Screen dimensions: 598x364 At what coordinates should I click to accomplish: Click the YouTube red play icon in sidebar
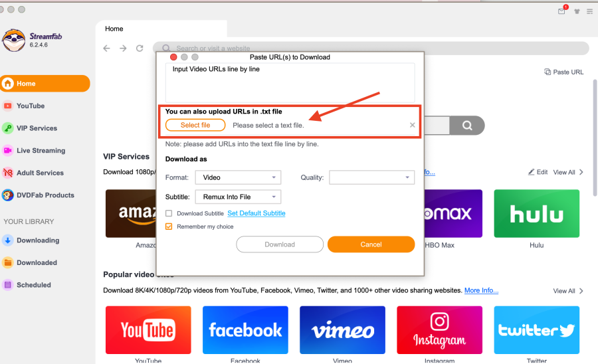[x=7, y=106]
